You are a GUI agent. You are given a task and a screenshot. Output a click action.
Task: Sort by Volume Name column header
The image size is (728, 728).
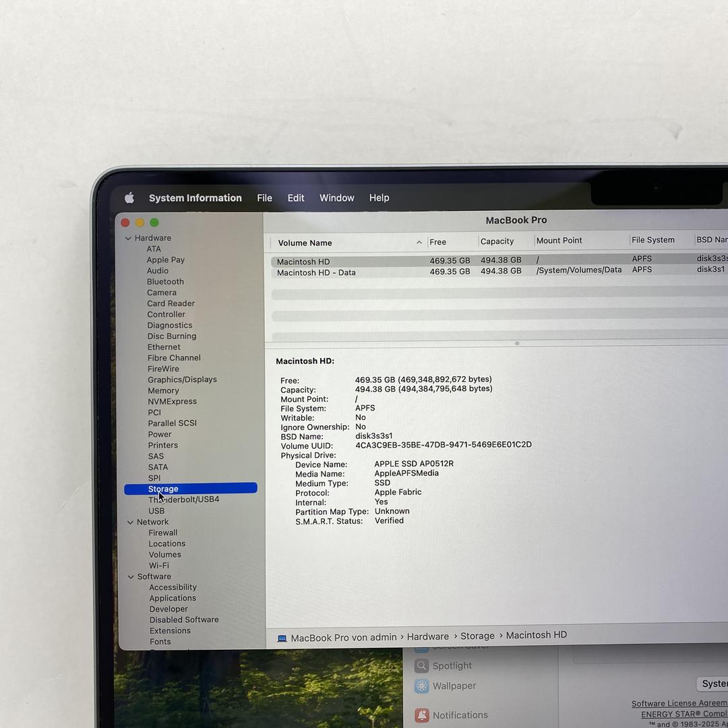(x=305, y=243)
